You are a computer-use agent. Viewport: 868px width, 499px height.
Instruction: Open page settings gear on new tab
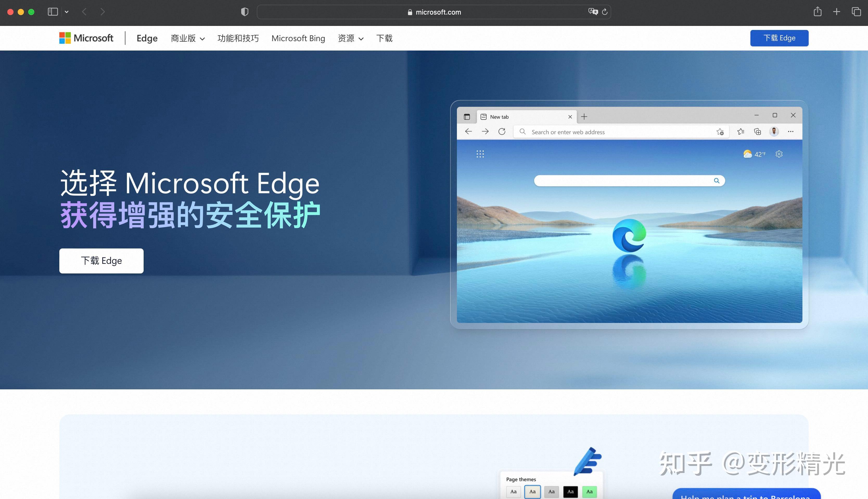click(779, 154)
